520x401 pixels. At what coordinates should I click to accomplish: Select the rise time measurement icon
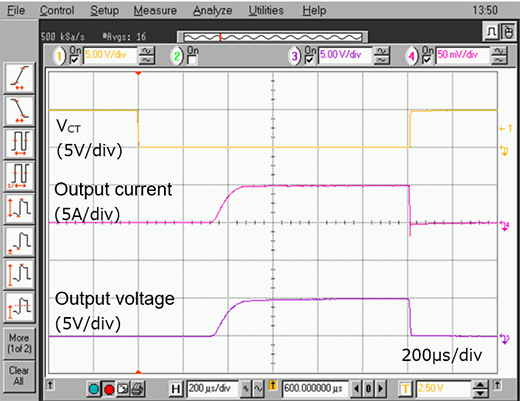(x=19, y=78)
